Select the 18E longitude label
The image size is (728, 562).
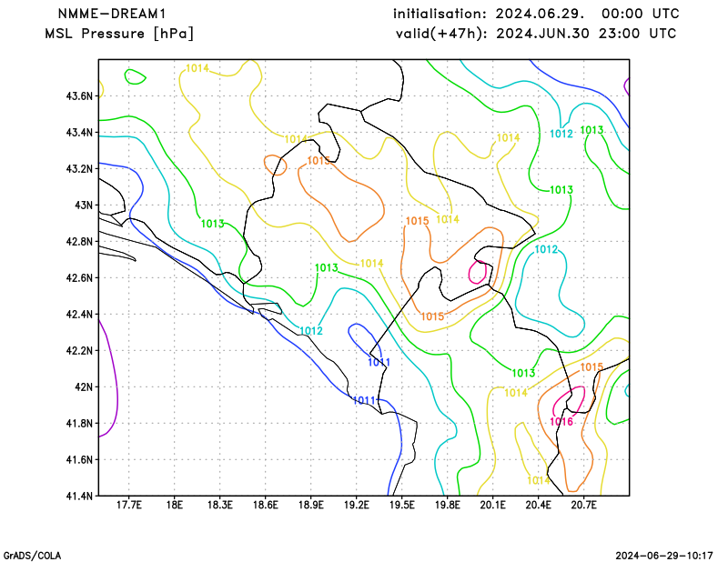[174, 505]
